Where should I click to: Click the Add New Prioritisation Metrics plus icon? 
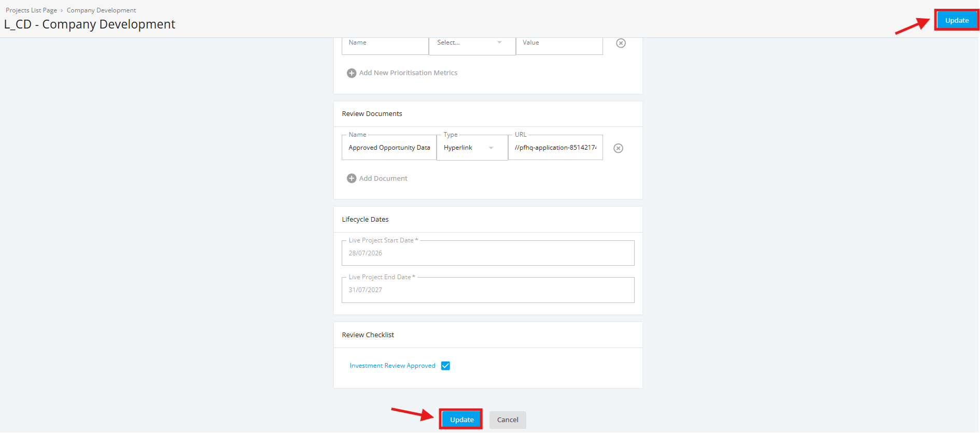point(352,73)
